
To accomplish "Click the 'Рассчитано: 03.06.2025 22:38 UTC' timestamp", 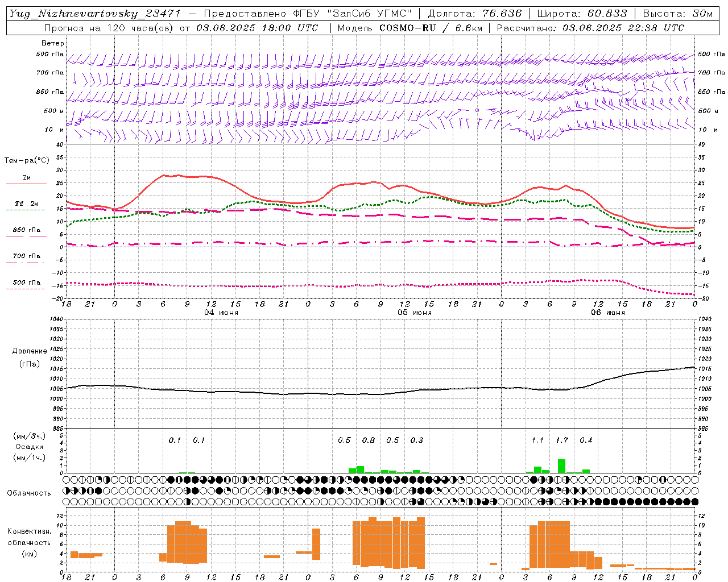I will click(x=590, y=28).
